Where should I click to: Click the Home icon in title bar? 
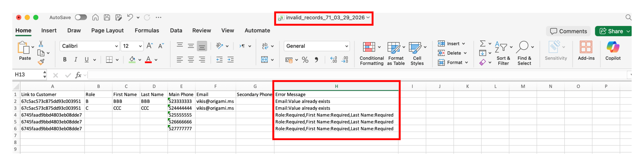[95, 17]
